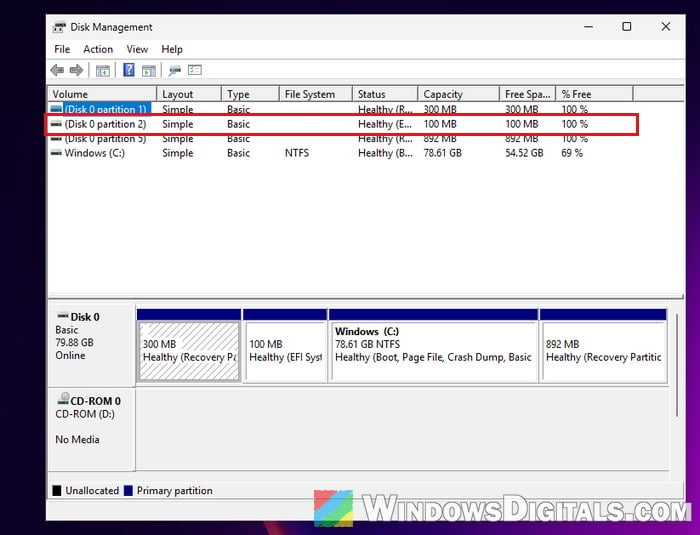Click the Properties/settings list toolbar icon

[195, 70]
